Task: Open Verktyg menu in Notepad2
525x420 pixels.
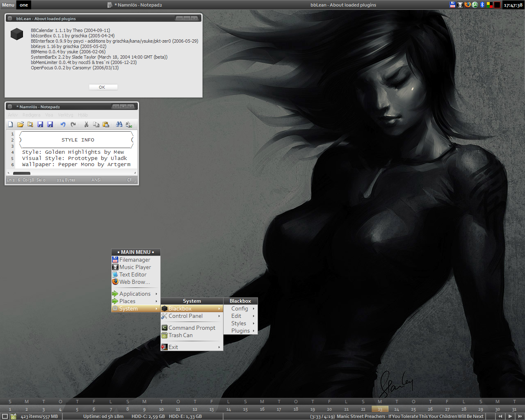Action: click(x=66, y=115)
